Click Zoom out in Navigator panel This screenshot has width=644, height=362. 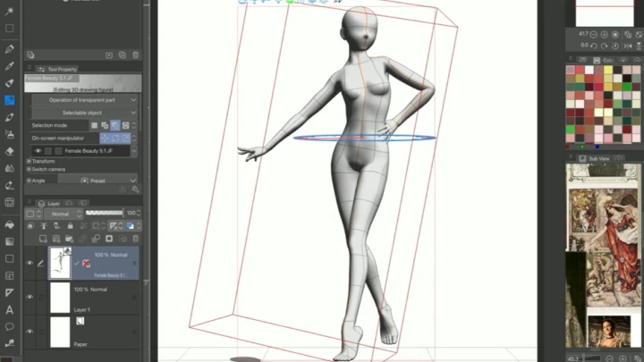click(594, 35)
